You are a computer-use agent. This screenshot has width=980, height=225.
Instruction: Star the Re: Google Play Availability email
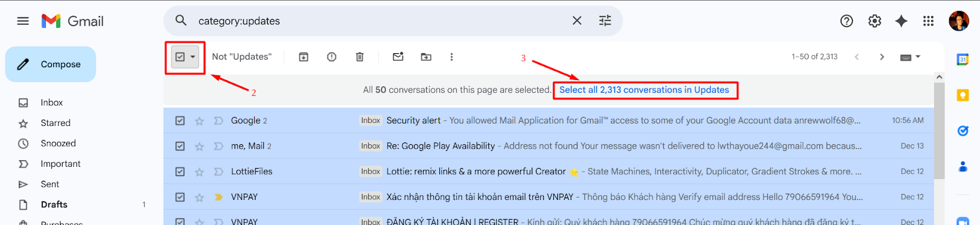click(x=199, y=146)
